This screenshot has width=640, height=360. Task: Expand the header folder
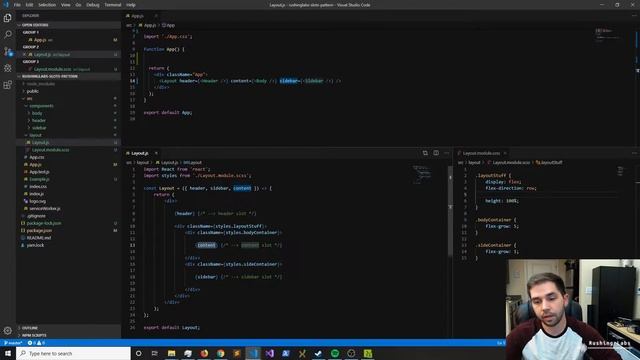pyautogui.click(x=39, y=120)
